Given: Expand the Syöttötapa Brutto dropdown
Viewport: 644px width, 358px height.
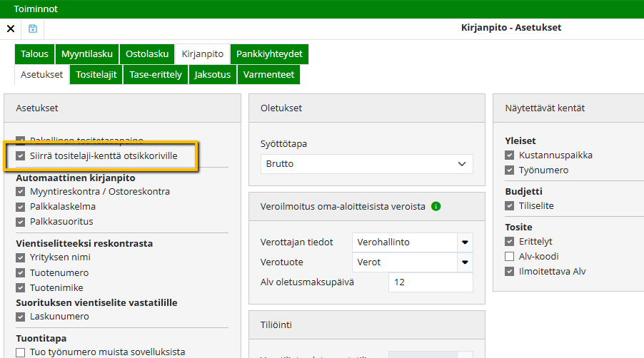Looking at the screenshot, I should (x=366, y=164).
